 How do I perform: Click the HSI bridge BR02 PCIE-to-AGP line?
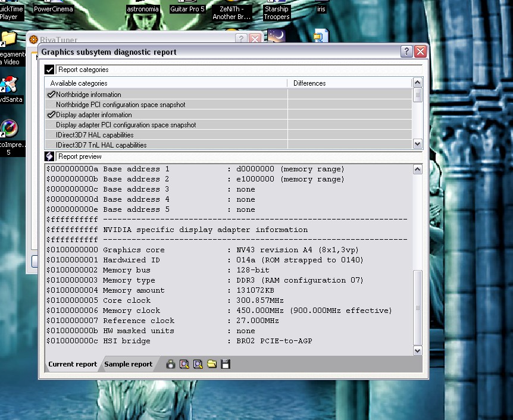click(179, 341)
